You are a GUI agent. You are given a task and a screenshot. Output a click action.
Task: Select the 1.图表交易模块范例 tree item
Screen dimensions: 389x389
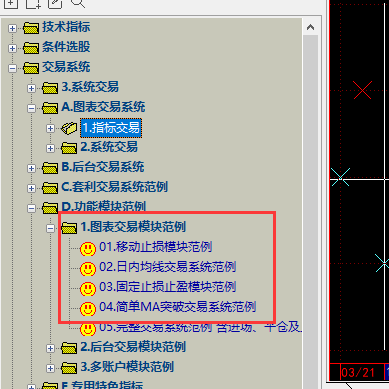point(133,227)
